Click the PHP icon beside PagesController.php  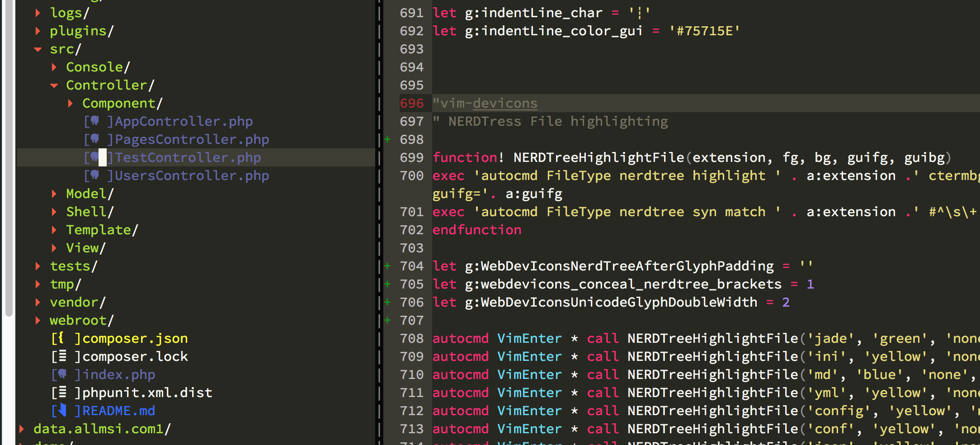[x=94, y=139]
